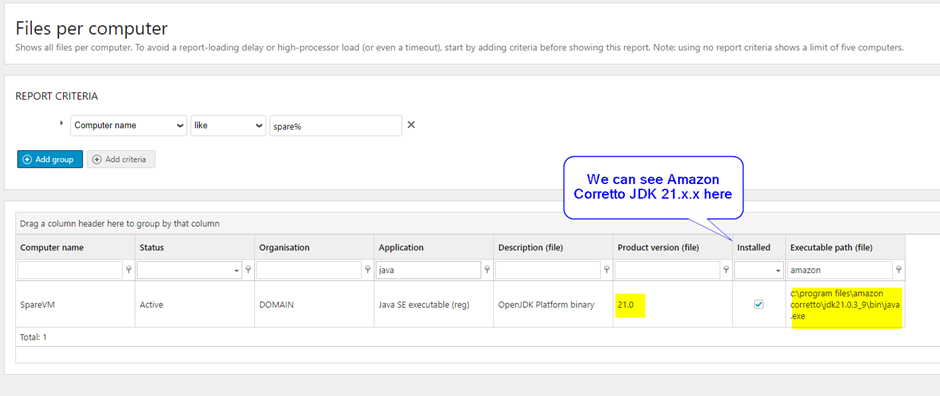
Task: Open Description (file) filter options icon
Action: tap(607, 271)
